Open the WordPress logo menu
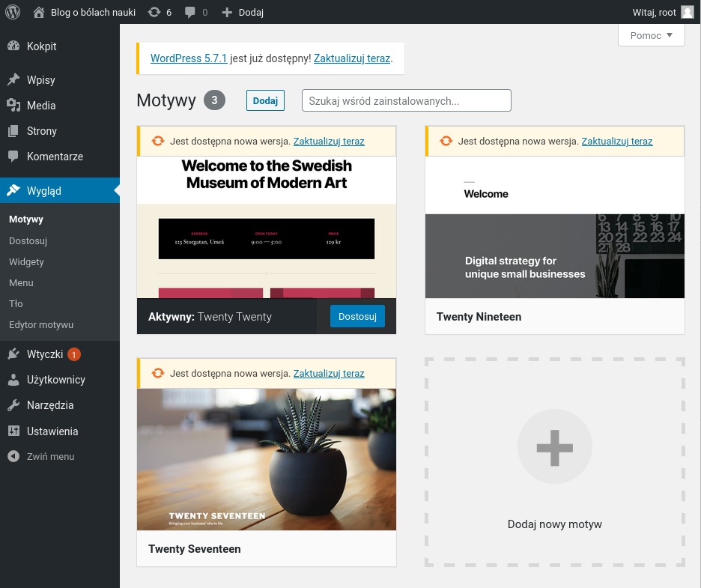 tap(13, 12)
